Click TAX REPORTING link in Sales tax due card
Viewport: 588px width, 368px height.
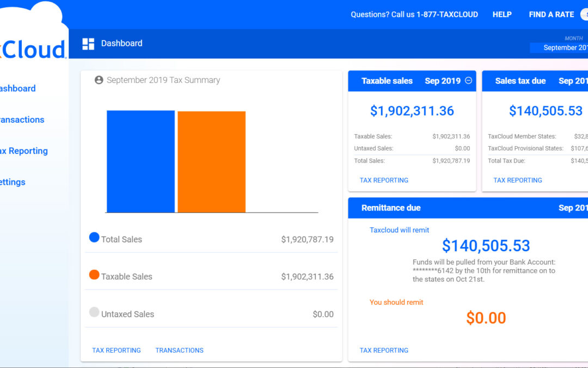click(x=518, y=180)
